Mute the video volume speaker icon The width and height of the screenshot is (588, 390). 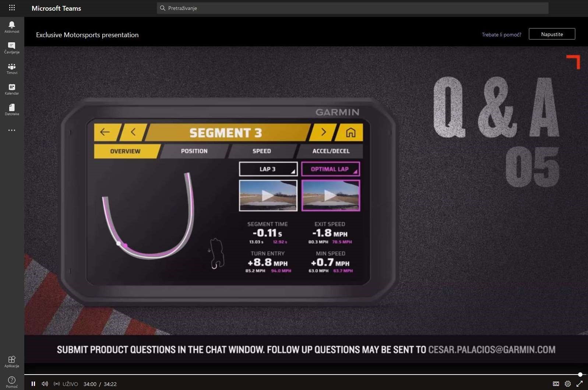pyautogui.click(x=45, y=384)
